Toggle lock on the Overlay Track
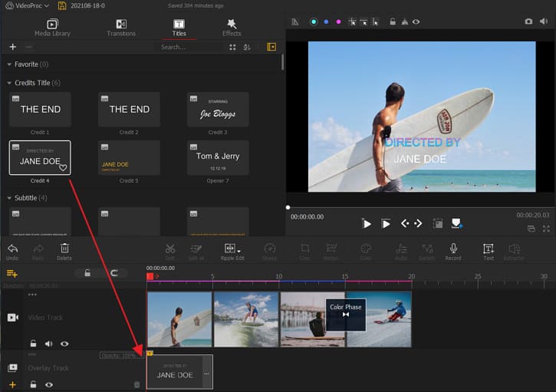Viewport: 556px width, 392px height. [x=33, y=384]
